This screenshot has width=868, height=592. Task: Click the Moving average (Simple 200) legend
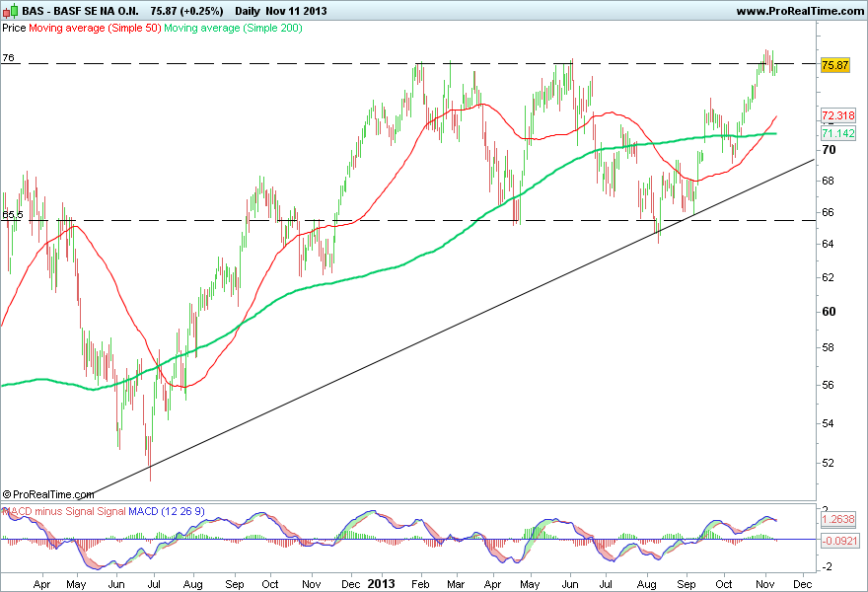[x=233, y=28]
